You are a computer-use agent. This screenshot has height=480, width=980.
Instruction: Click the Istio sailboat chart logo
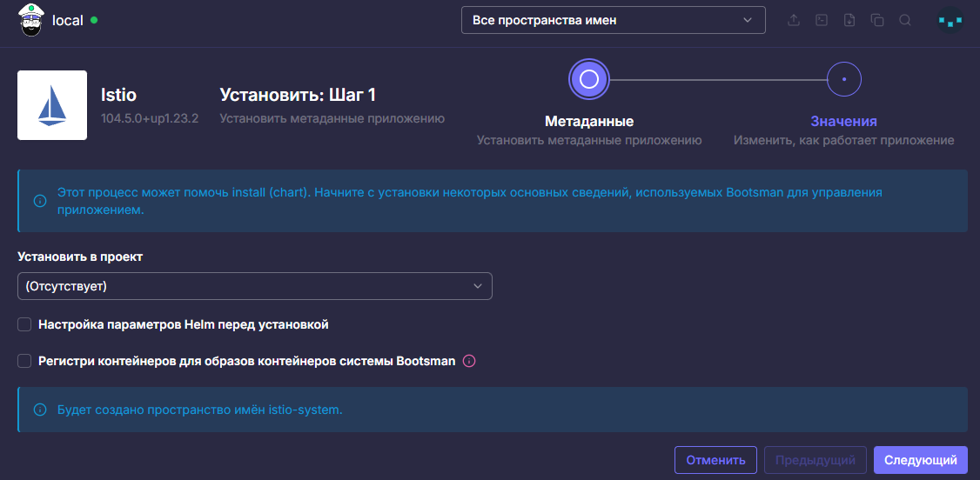52,105
